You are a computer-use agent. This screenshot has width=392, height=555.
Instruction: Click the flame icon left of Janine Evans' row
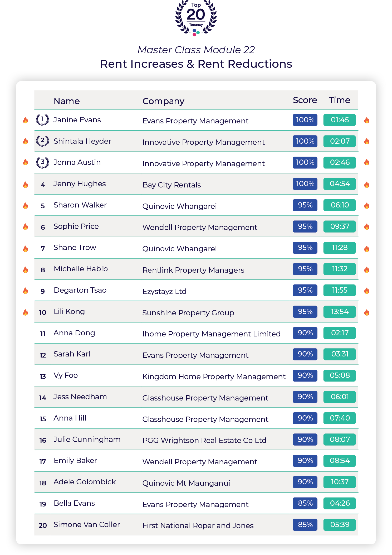point(25,120)
